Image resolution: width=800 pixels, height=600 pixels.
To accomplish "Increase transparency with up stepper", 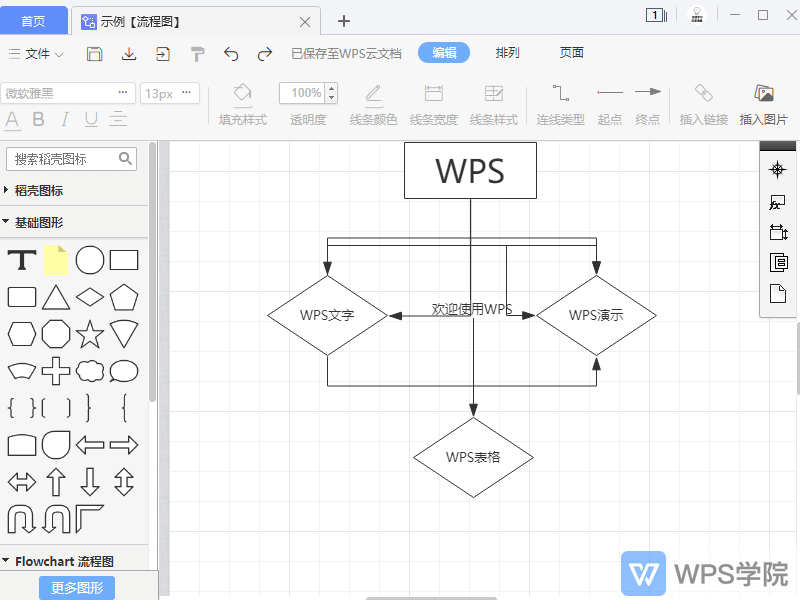I will pyautogui.click(x=332, y=89).
